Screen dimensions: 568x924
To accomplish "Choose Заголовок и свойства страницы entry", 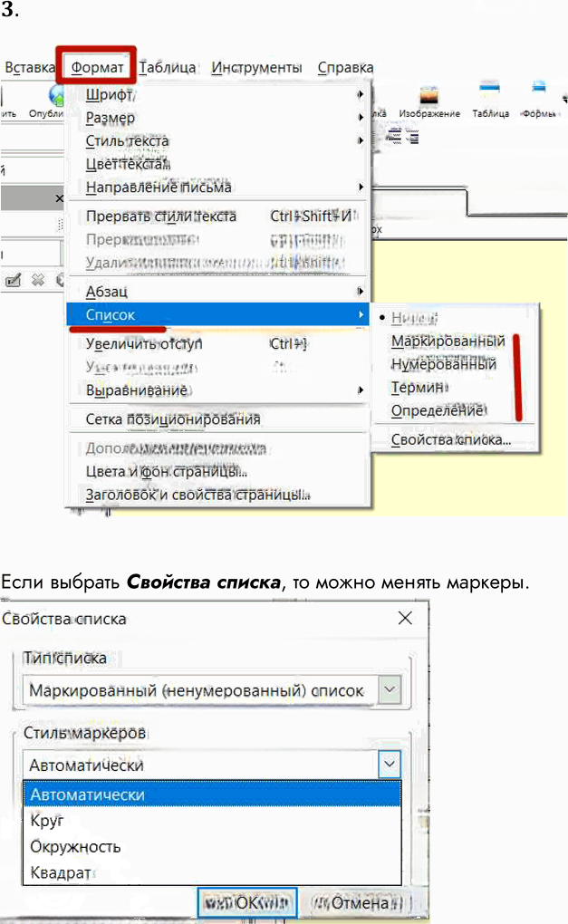I will point(218,495).
